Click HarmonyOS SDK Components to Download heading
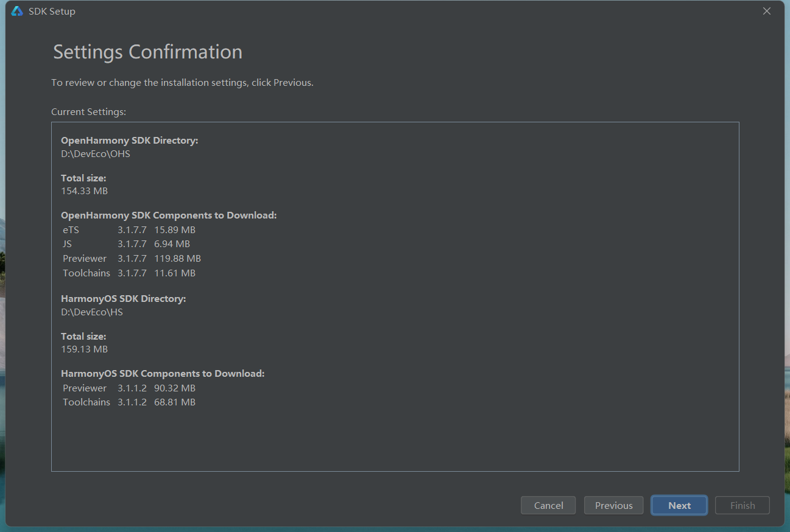 click(x=163, y=374)
